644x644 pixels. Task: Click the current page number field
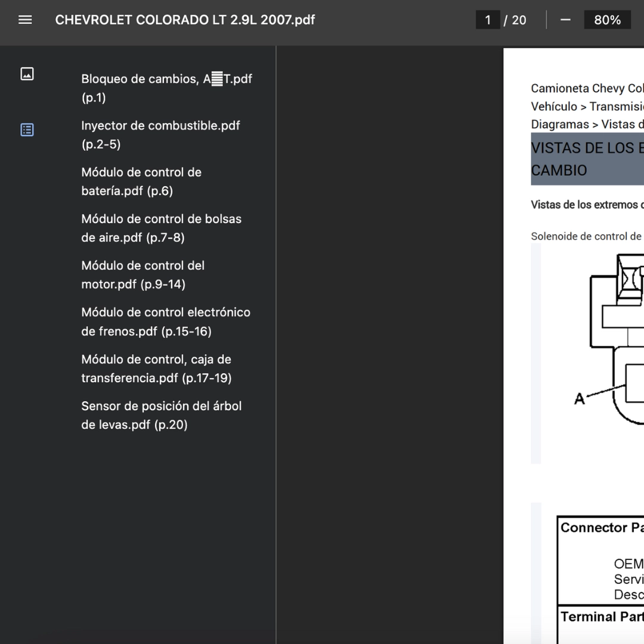click(x=488, y=20)
